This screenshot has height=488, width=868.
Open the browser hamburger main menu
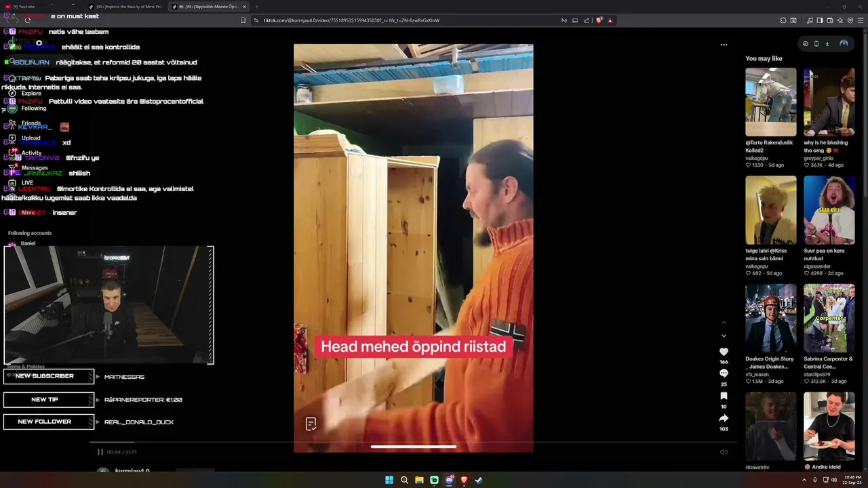(861, 20)
